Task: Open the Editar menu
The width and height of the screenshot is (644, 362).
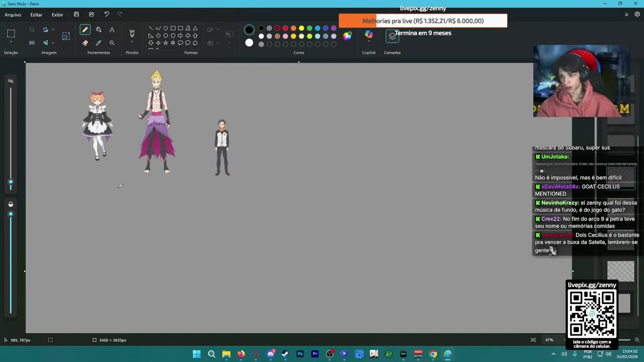Action: pyautogui.click(x=36, y=15)
